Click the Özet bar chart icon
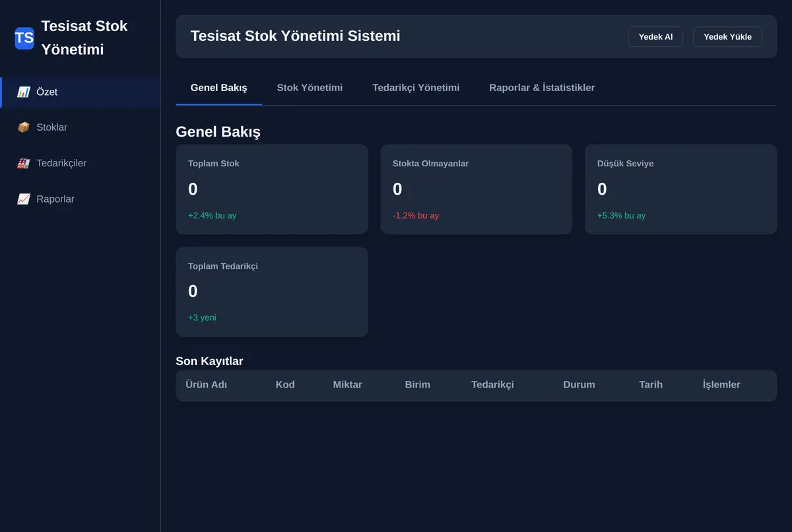Screen dimensions: 792x532 pos(23,92)
